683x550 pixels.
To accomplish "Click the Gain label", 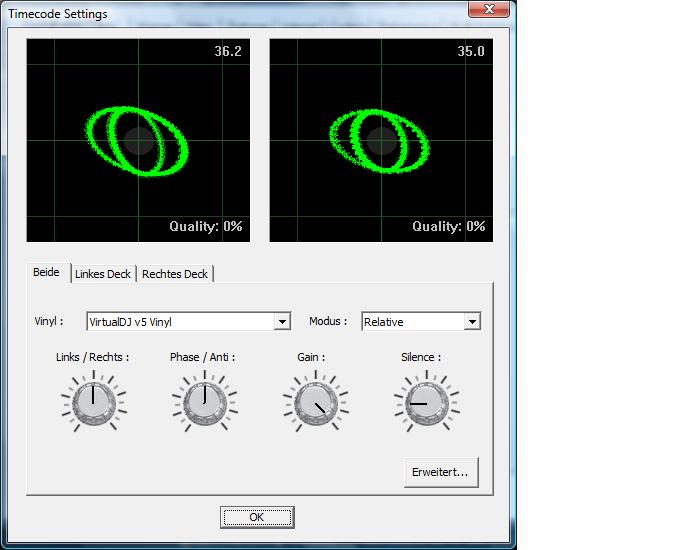I will (311, 358).
